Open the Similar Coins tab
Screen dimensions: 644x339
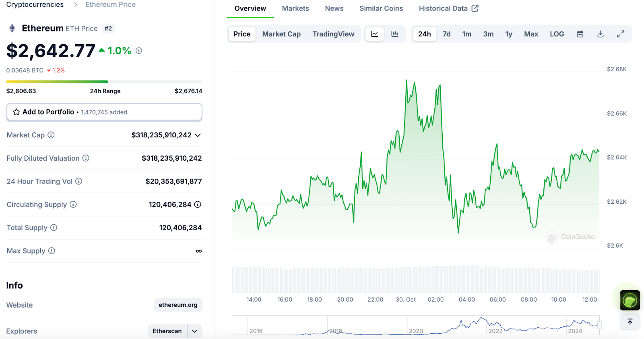[x=381, y=8]
